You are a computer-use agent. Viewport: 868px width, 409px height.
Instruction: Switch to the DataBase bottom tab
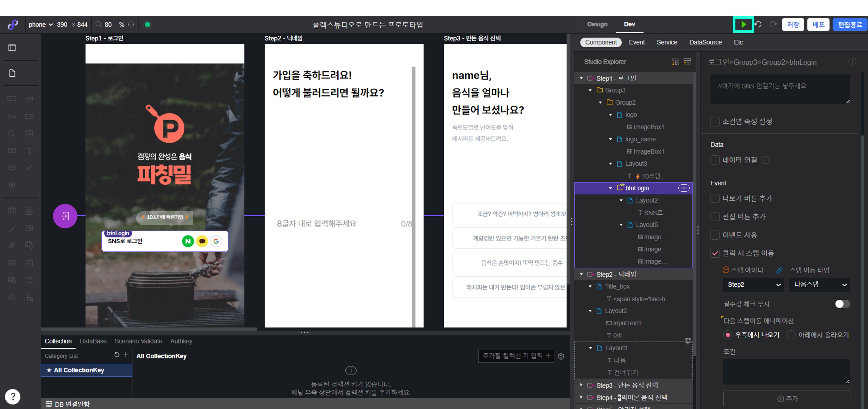click(x=93, y=341)
